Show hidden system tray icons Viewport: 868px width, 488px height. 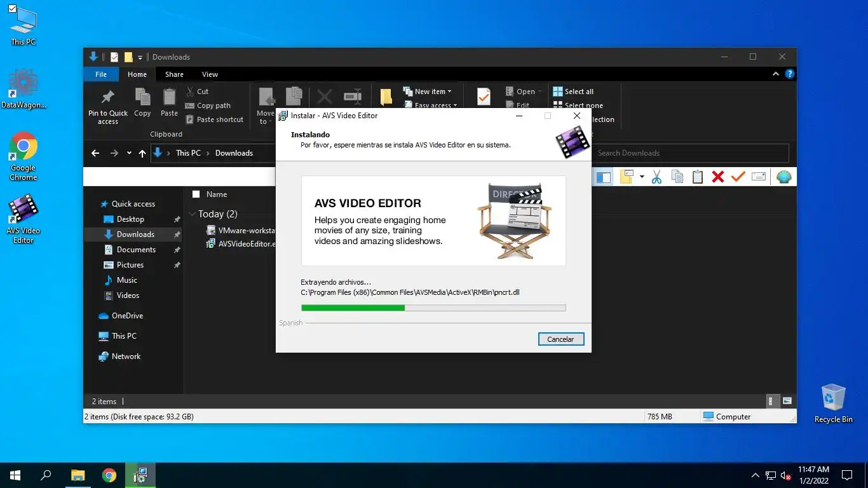pos(755,475)
